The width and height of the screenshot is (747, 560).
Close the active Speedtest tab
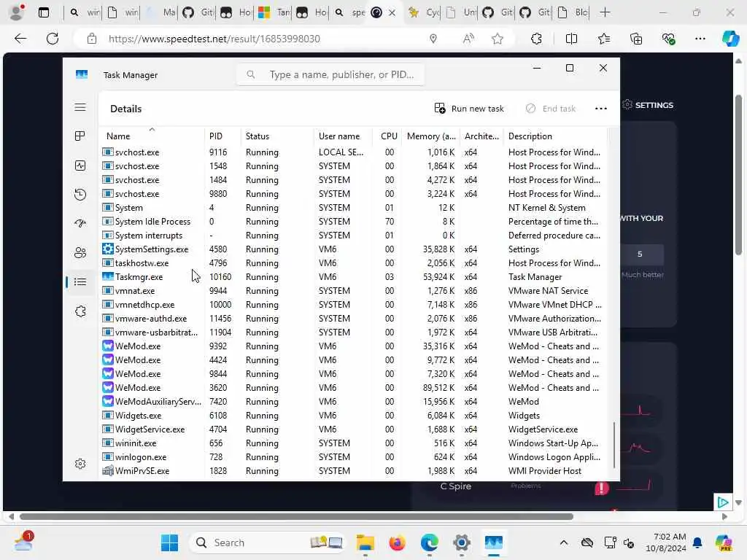tap(392, 12)
